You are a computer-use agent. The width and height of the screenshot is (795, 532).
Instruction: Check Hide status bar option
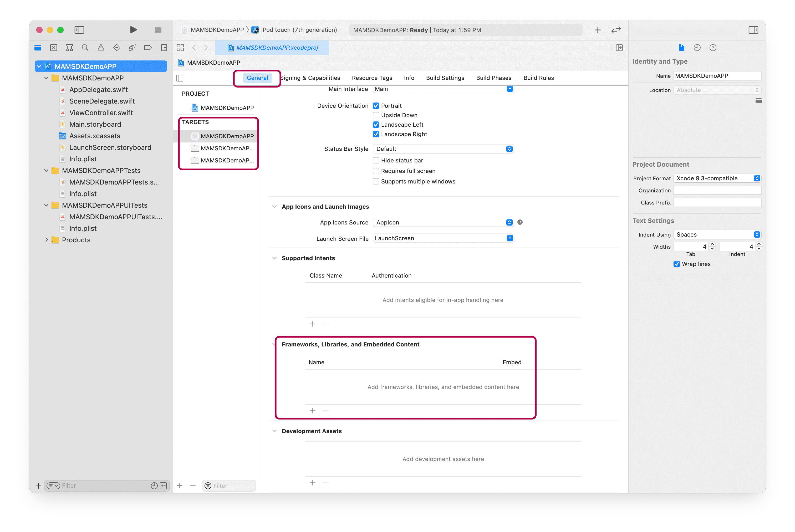pos(376,161)
